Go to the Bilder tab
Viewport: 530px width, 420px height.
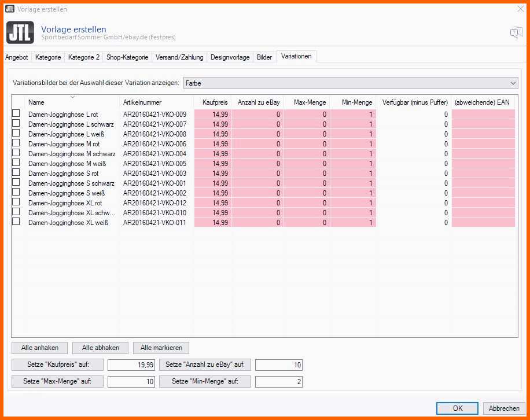click(x=264, y=57)
